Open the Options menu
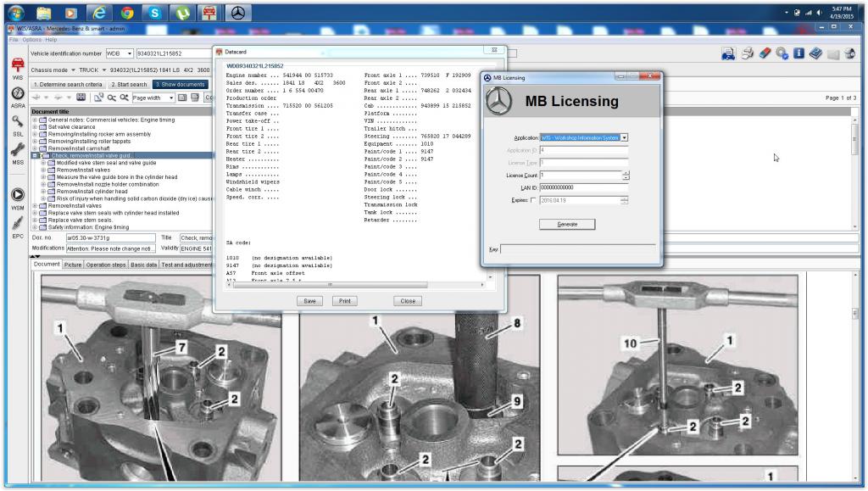 31,40
